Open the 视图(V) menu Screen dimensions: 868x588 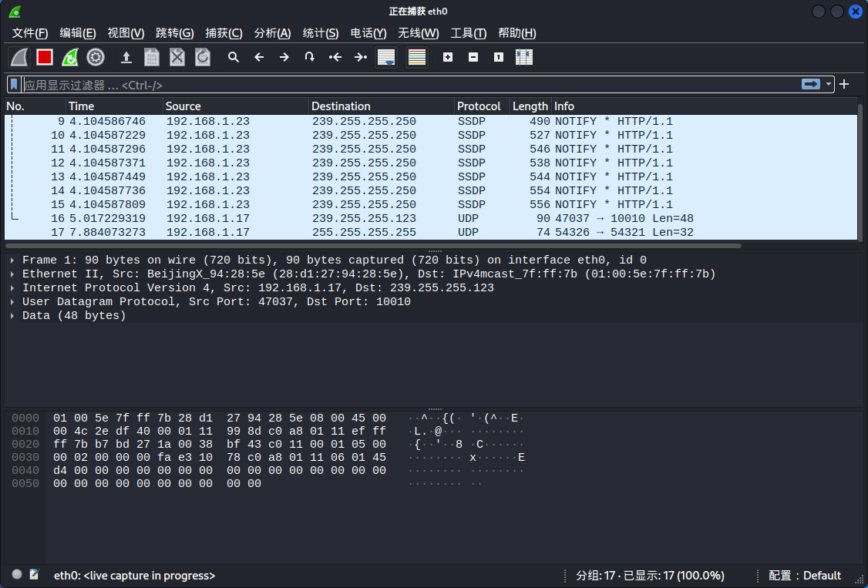click(x=126, y=33)
